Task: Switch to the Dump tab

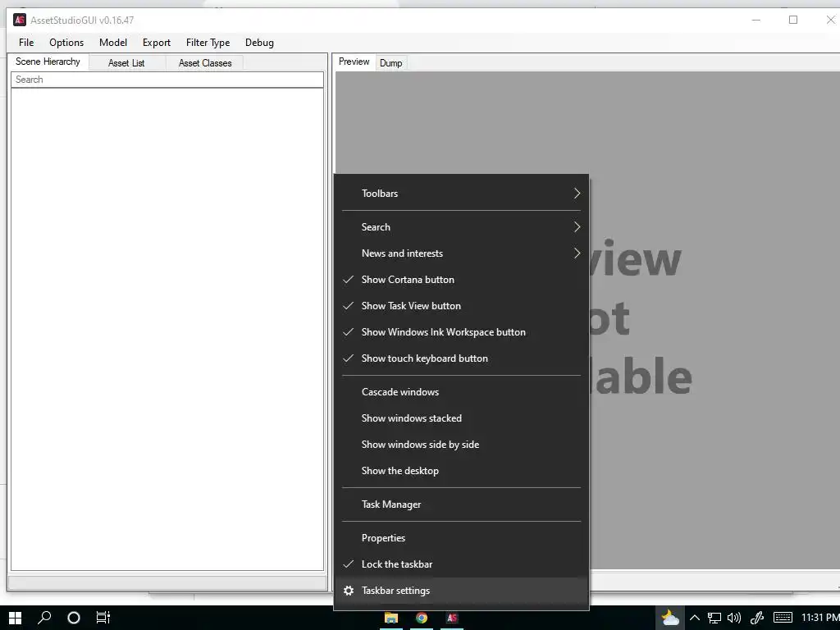Action: pyautogui.click(x=391, y=63)
